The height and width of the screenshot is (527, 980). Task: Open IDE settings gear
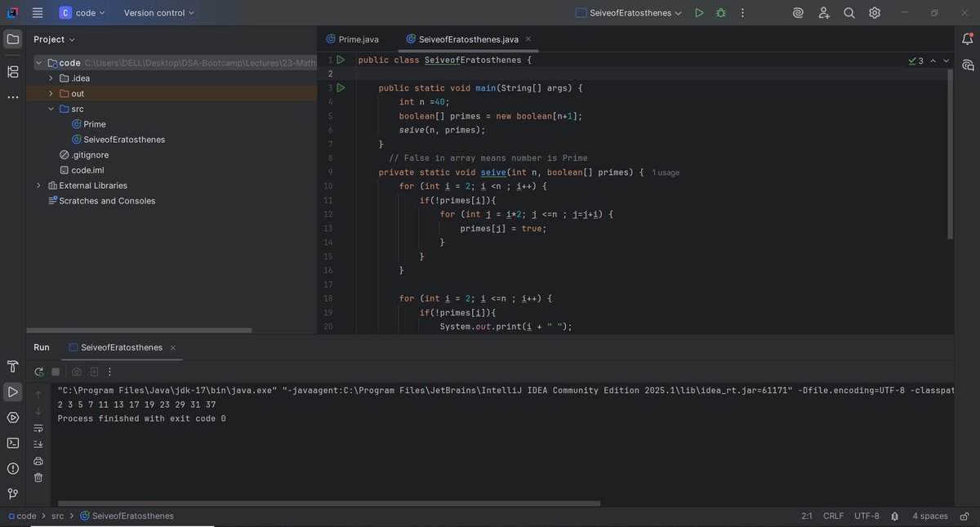[x=875, y=13]
